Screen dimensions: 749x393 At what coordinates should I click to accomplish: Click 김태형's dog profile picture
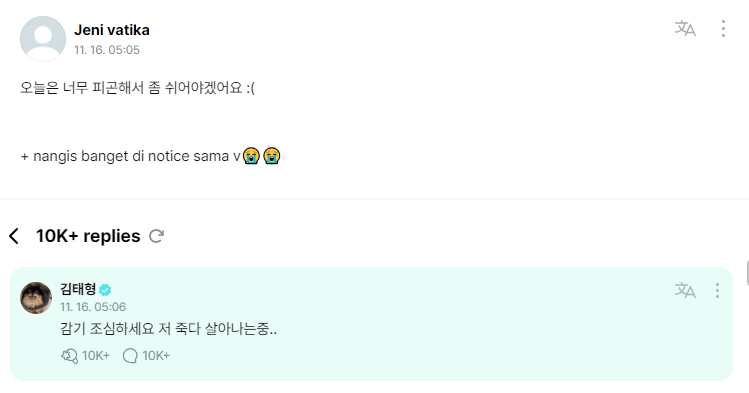click(36, 298)
